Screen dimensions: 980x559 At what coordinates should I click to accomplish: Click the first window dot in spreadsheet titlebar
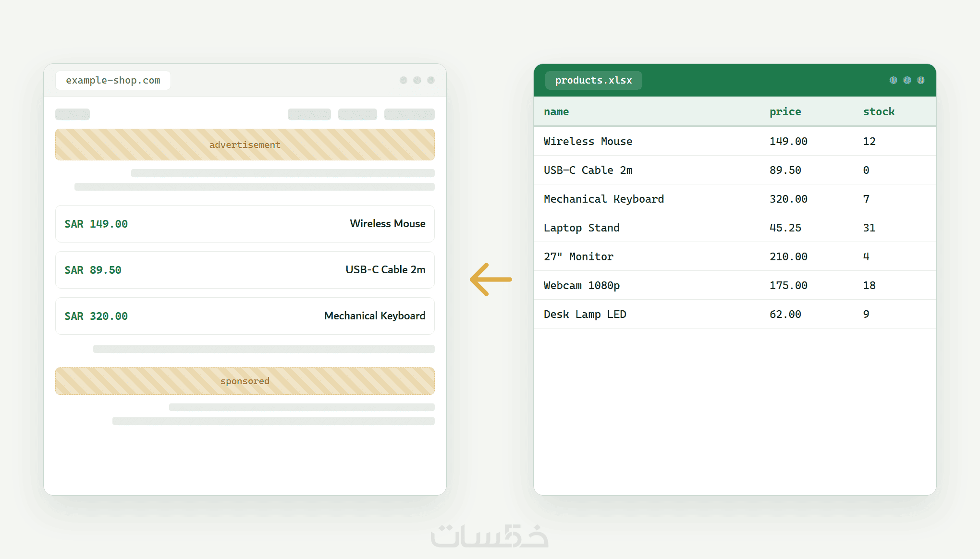tap(894, 80)
